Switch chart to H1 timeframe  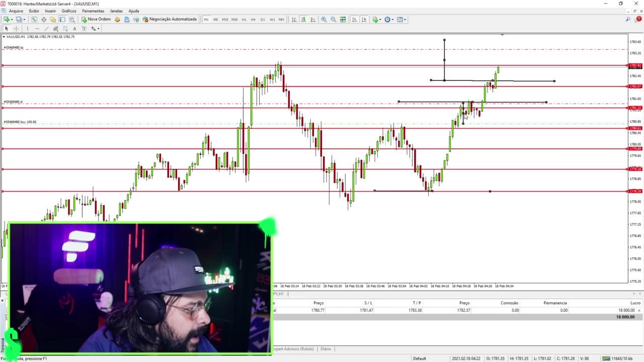click(244, 19)
